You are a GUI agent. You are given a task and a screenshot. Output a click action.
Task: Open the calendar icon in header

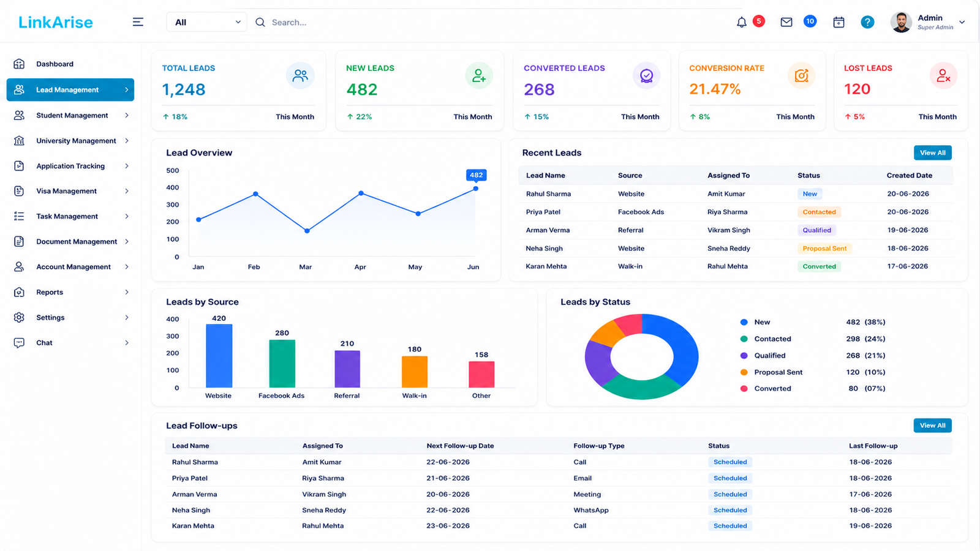point(839,22)
